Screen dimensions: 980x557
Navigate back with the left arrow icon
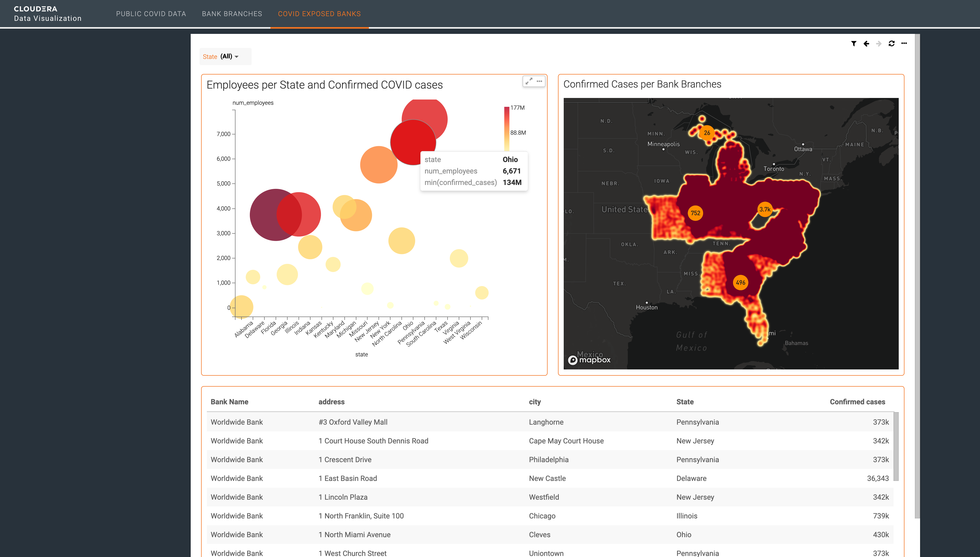[x=866, y=44]
